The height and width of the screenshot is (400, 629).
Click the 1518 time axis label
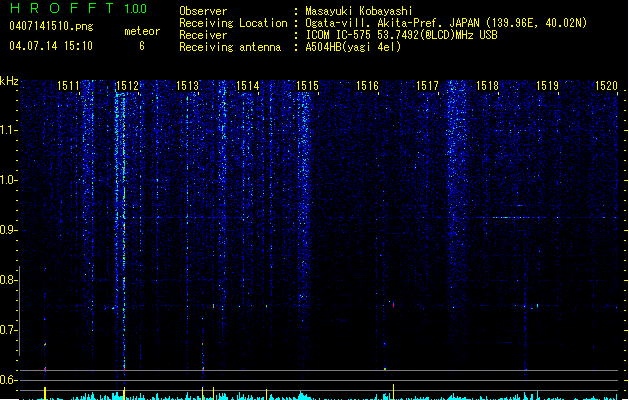click(x=487, y=86)
